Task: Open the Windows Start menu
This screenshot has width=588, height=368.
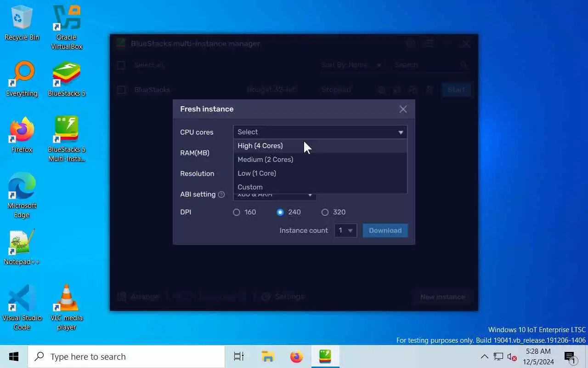Action: point(14,356)
